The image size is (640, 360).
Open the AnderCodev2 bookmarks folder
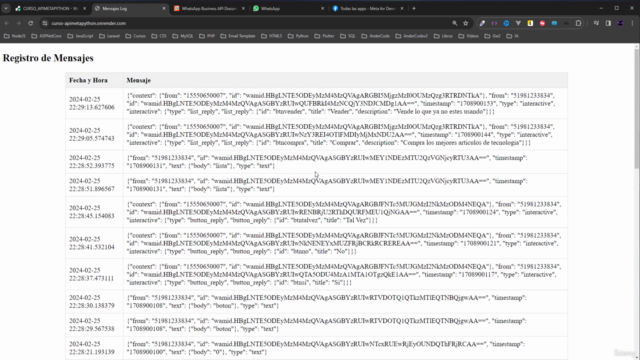coord(412,36)
